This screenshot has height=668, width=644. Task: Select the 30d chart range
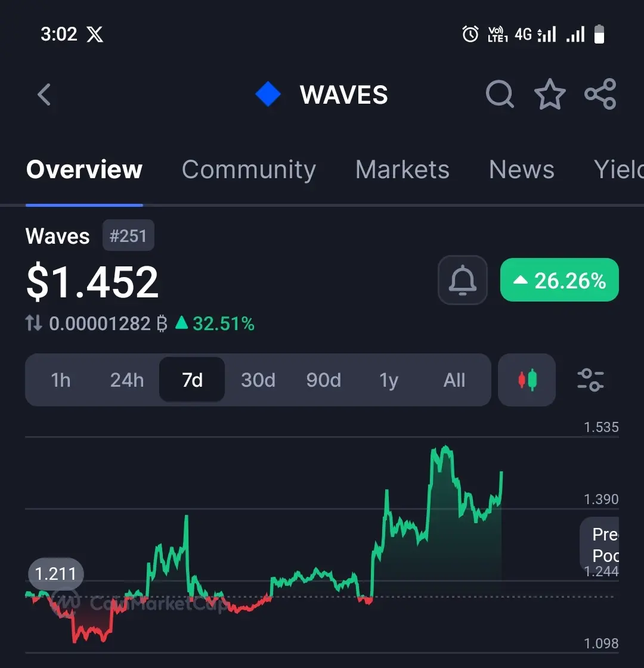tap(258, 380)
